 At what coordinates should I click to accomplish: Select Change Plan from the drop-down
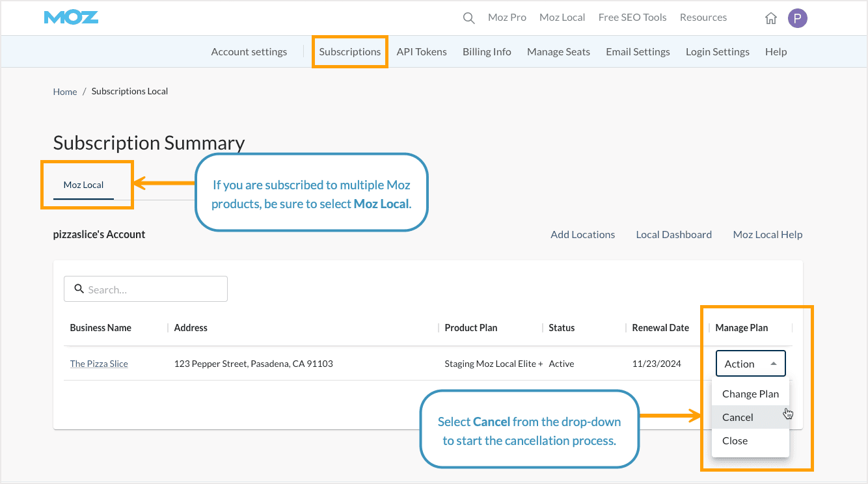tap(750, 394)
